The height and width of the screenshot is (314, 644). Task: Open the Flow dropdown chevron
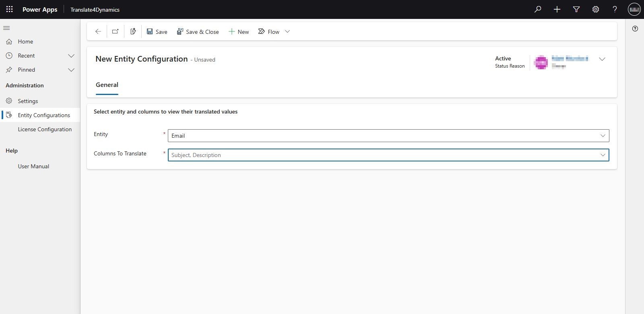coord(287,31)
